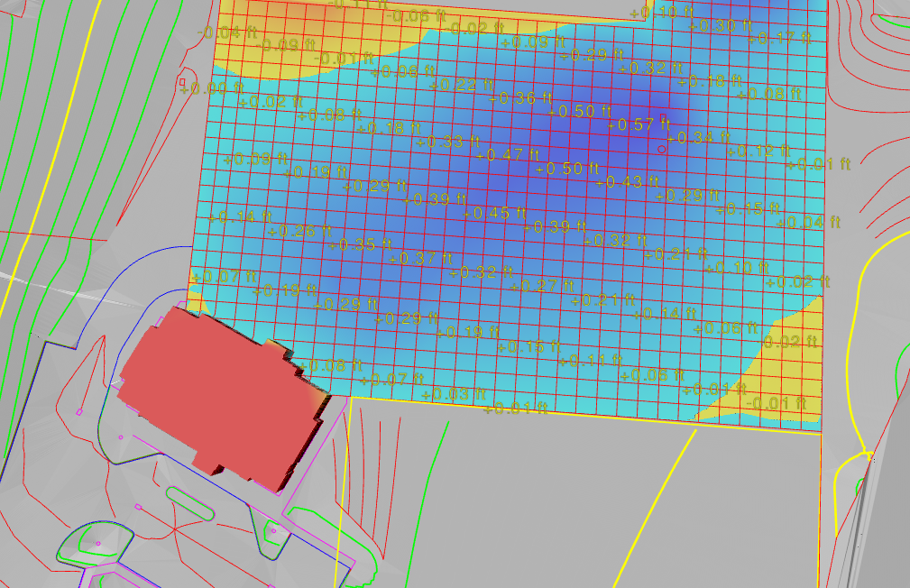Pick the +0.17 ft label

[779, 38]
